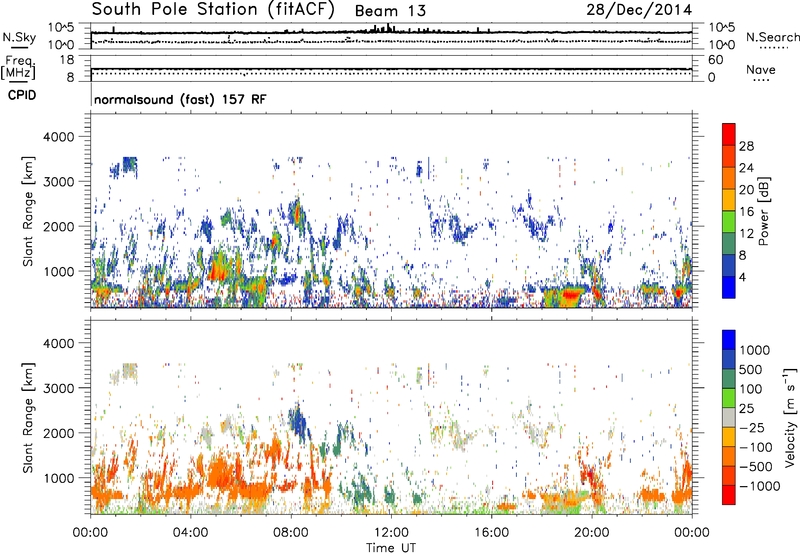Click the "12" Power colorbar tick label
This screenshot has width=800, height=554.
746,234
